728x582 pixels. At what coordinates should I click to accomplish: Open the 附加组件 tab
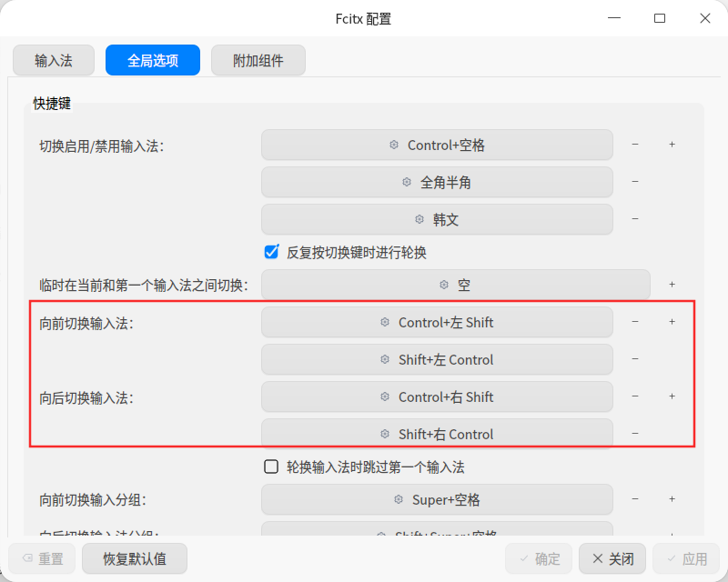pyautogui.click(x=258, y=60)
